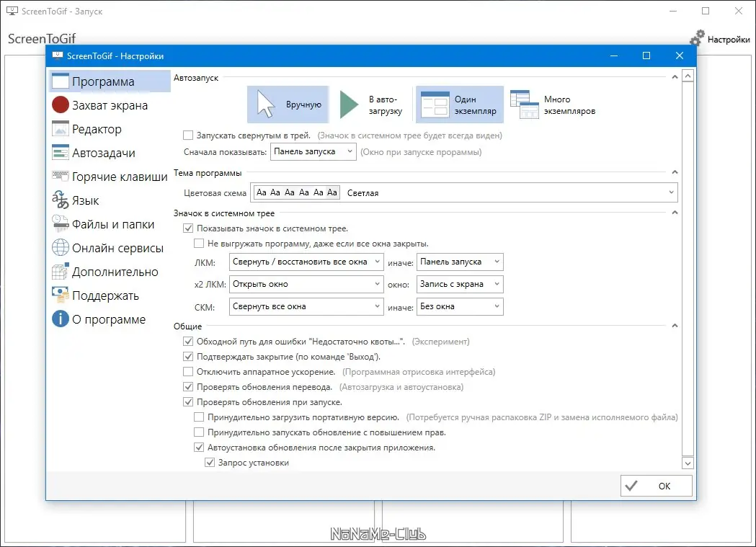Select Много экземпляров option

pos(553,104)
